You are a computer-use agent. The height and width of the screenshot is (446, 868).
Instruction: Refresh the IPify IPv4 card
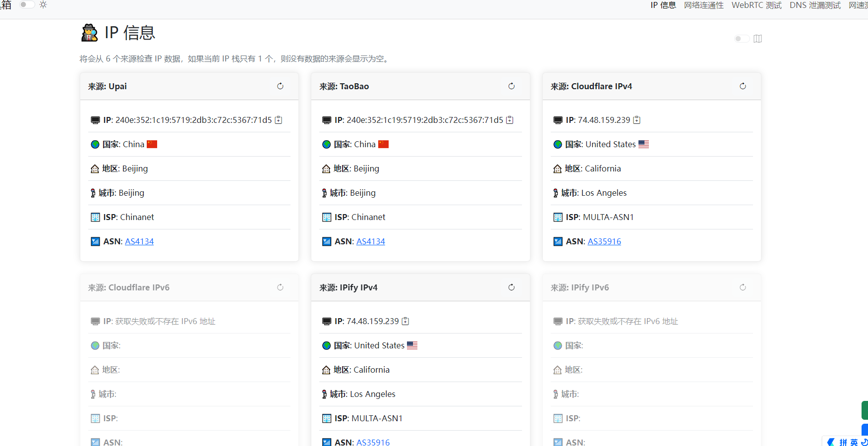[511, 287]
